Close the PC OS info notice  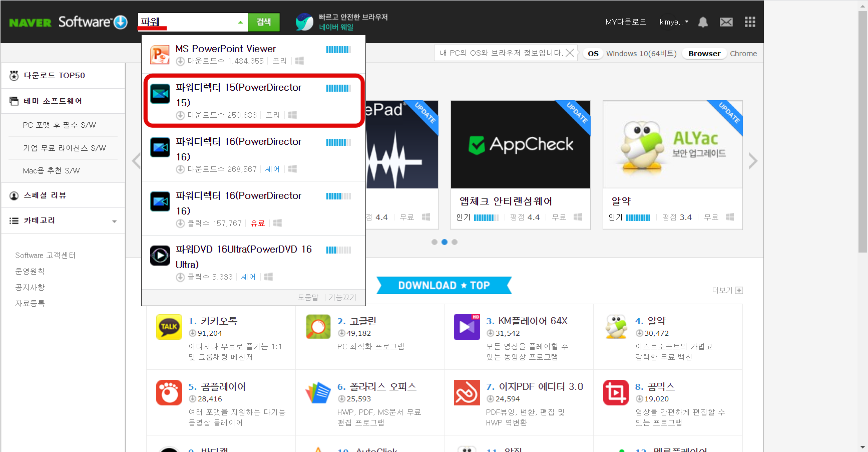tap(570, 53)
